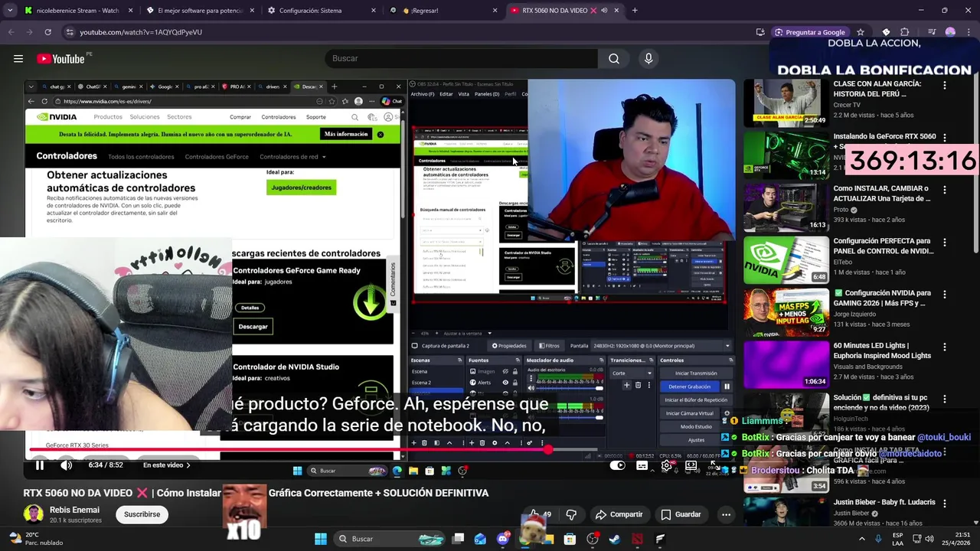The width and height of the screenshot is (980, 551).
Task: Click NVIDIA site search icon in video
Action: pos(354,117)
